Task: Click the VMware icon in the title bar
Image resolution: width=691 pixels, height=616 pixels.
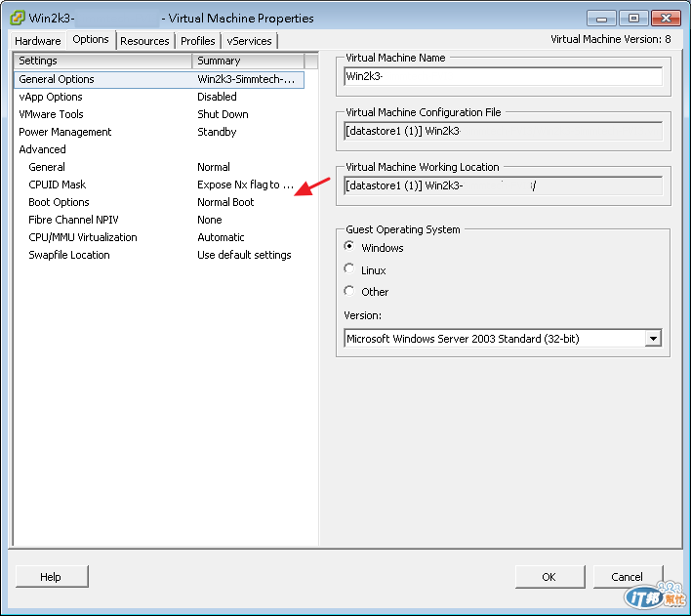Action: click(x=18, y=18)
